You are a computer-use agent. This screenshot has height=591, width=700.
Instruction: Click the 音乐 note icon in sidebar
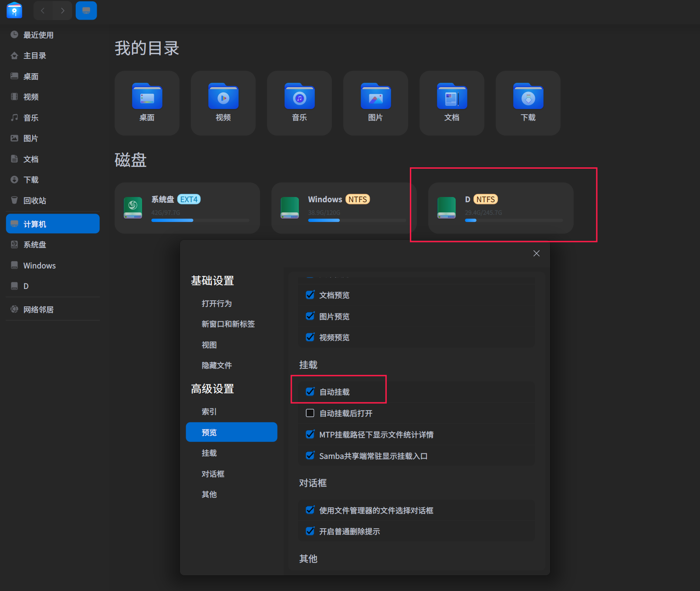(x=14, y=117)
